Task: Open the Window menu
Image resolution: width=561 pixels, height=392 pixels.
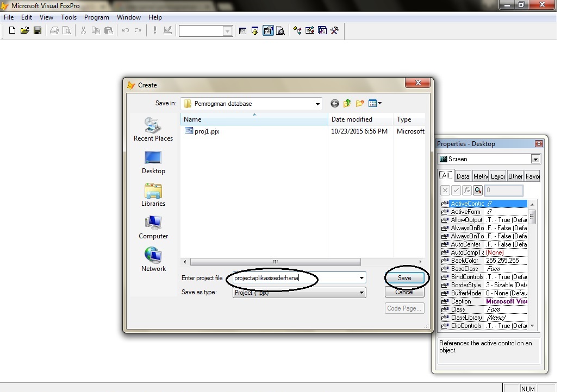Action: [129, 17]
